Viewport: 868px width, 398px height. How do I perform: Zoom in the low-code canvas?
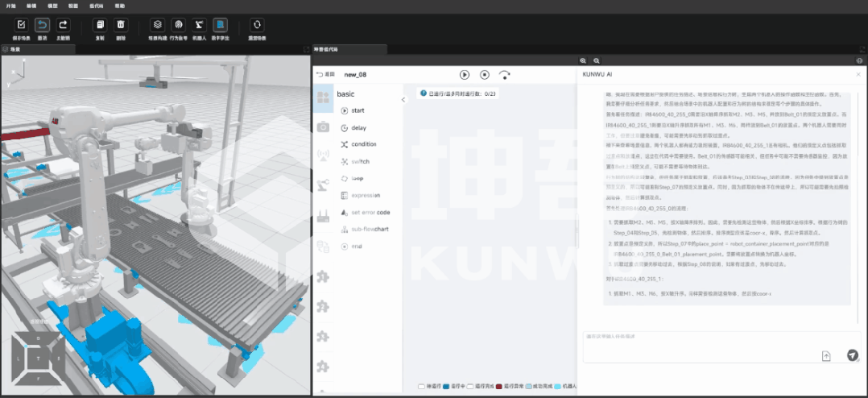click(x=583, y=60)
